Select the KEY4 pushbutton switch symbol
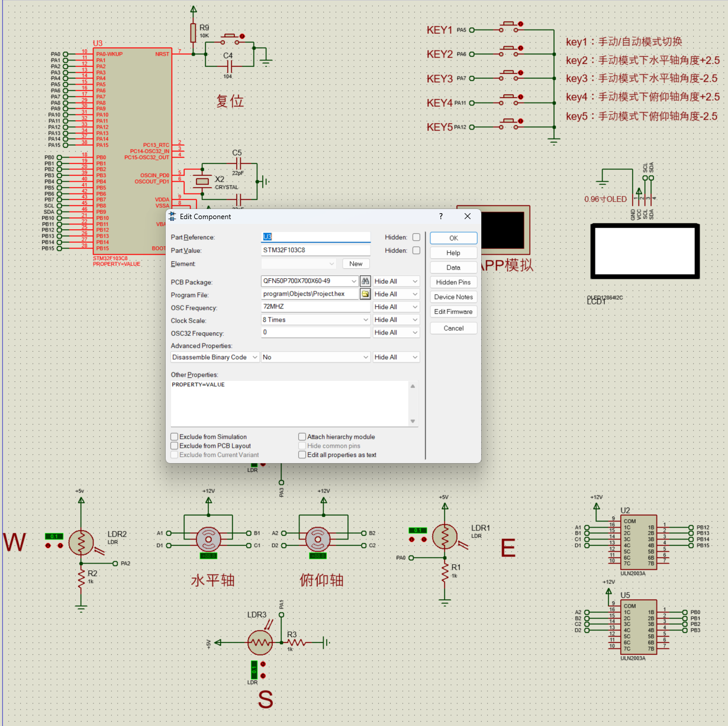The width and height of the screenshot is (728, 726). (510, 99)
